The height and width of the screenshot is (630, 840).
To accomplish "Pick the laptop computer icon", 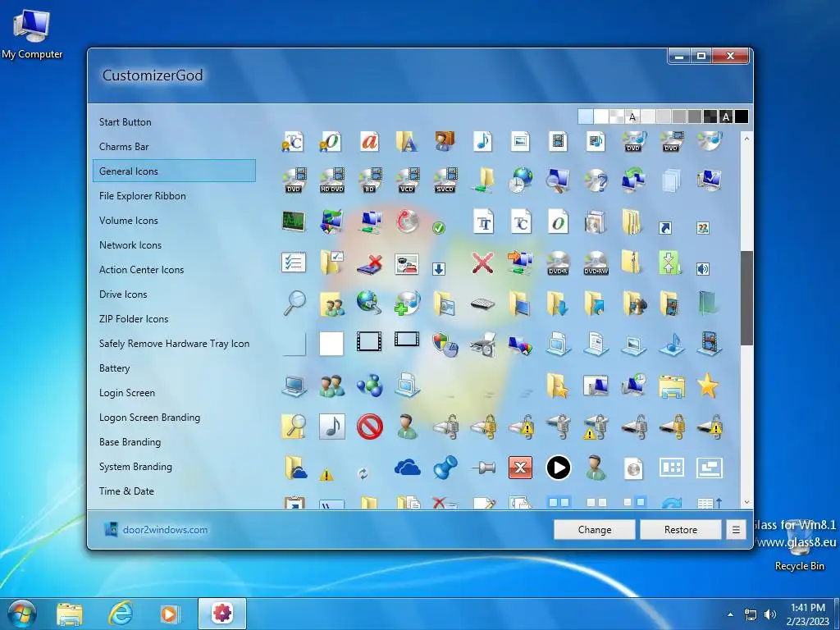I will tap(294, 386).
